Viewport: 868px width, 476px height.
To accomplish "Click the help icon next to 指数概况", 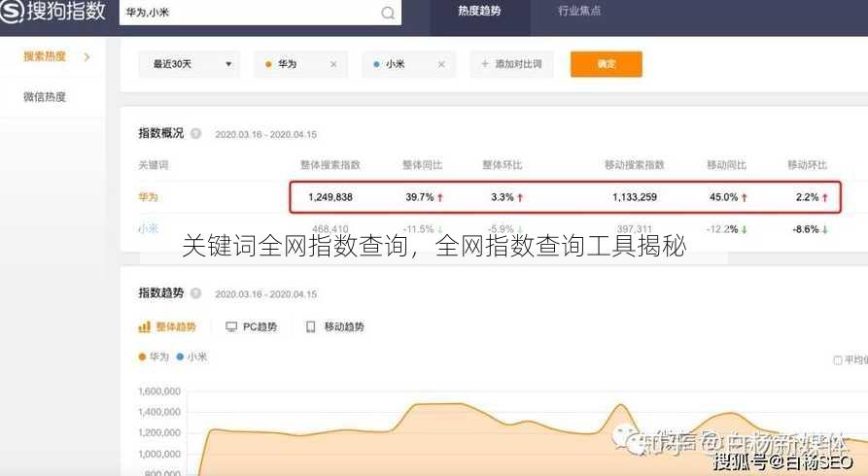I will tap(196, 133).
